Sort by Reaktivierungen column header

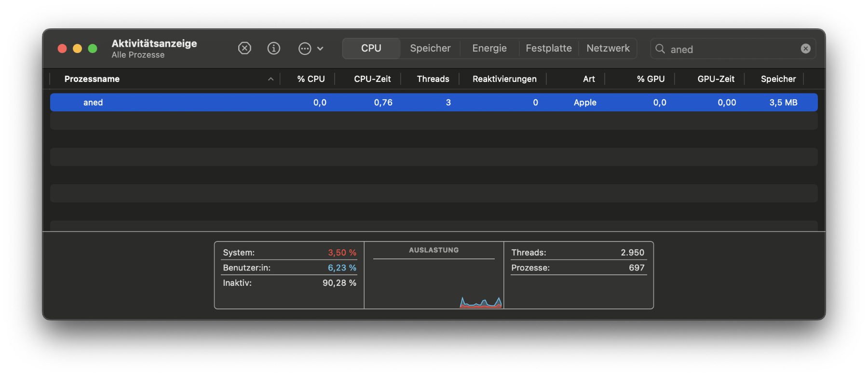click(504, 79)
